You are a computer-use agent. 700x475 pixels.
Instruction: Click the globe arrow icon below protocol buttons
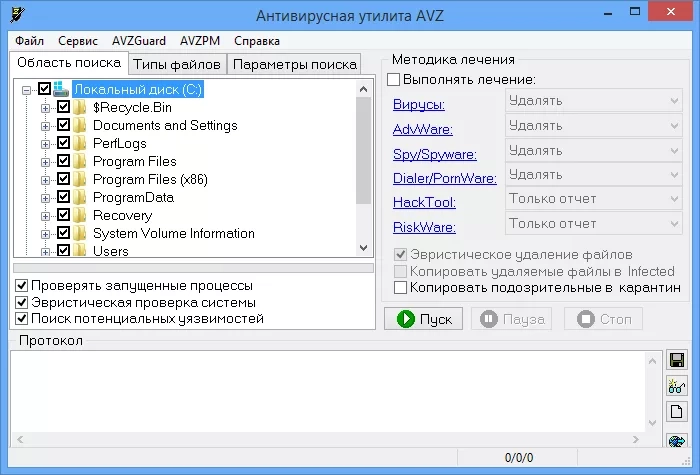677,440
